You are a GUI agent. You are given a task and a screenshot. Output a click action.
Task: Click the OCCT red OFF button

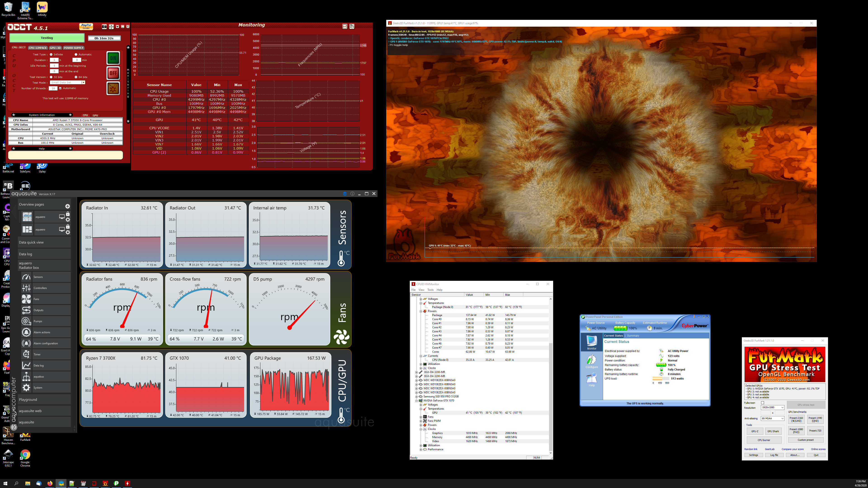pyautogui.click(x=113, y=73)
